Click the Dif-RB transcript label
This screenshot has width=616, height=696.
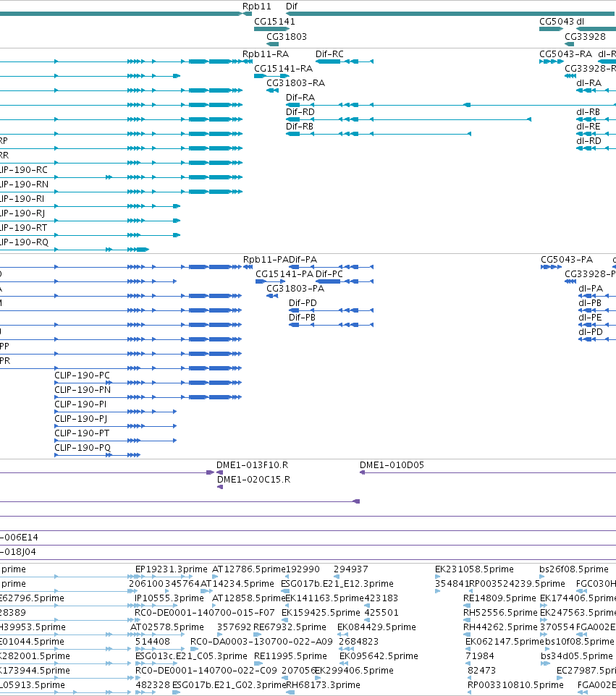pos(300,127)
